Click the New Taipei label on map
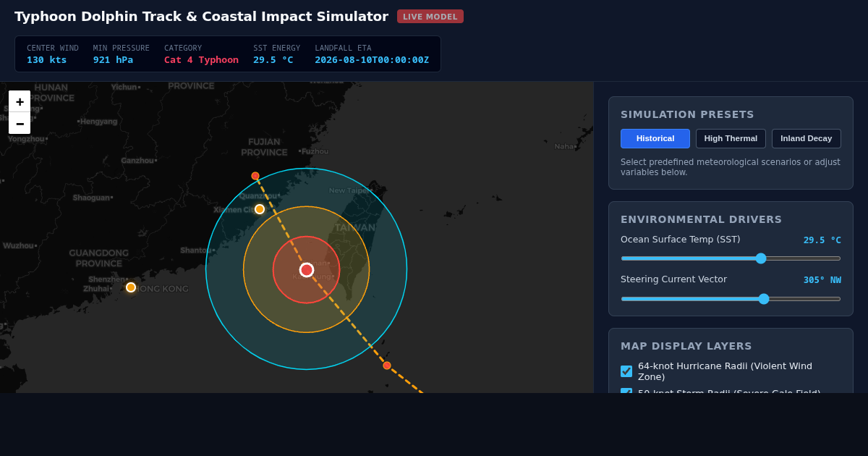The width and height of the screenshot is (868, 456). point(350,190)
